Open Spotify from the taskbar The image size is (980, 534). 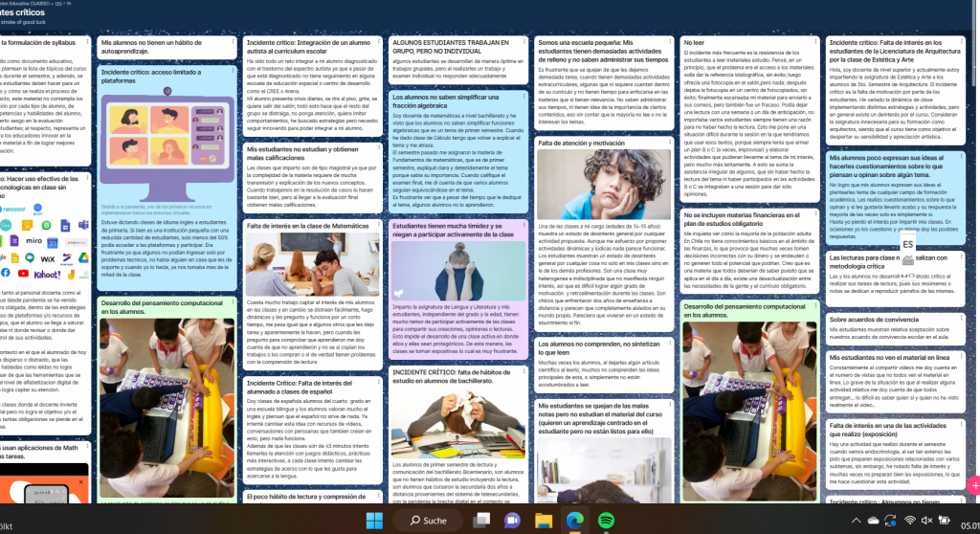click(605, 520)
